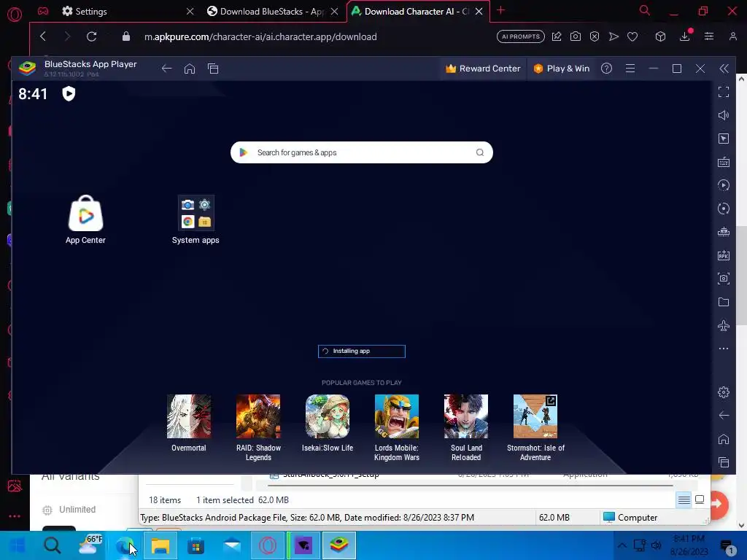Click the browser back arrow
The image size is (747, 560).
click(x=43, y=36)
